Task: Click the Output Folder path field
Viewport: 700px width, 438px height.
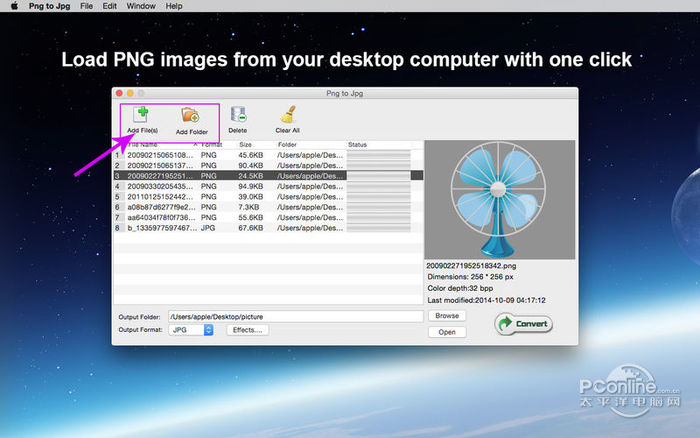Action: pos(296,317)
